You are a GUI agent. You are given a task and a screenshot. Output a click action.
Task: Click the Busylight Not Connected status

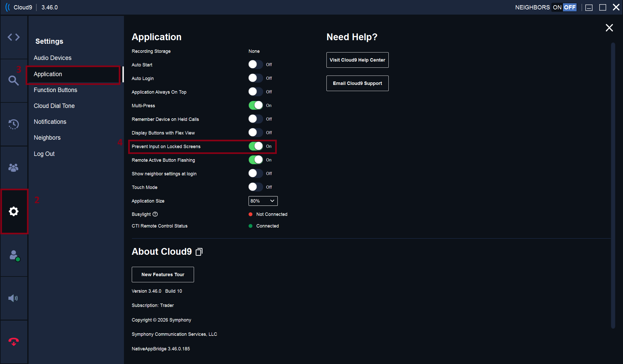coord(268,214)
